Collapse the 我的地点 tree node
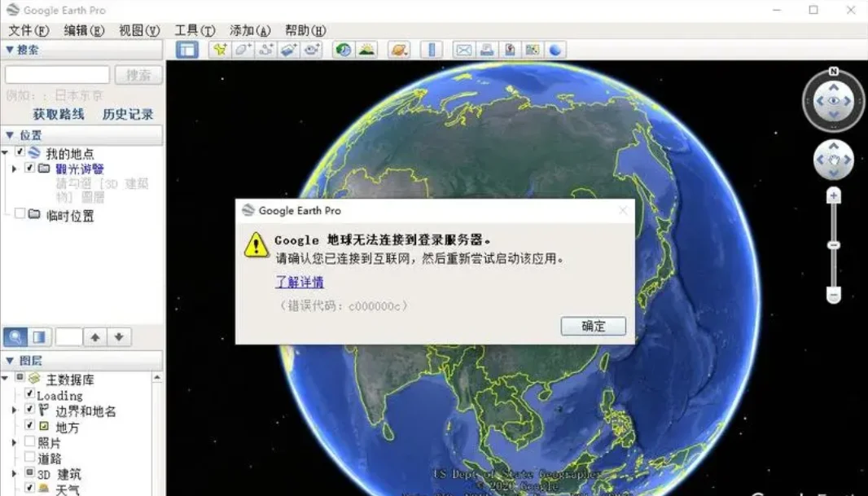This screenshot has height=496, width=868. (5, 152)
